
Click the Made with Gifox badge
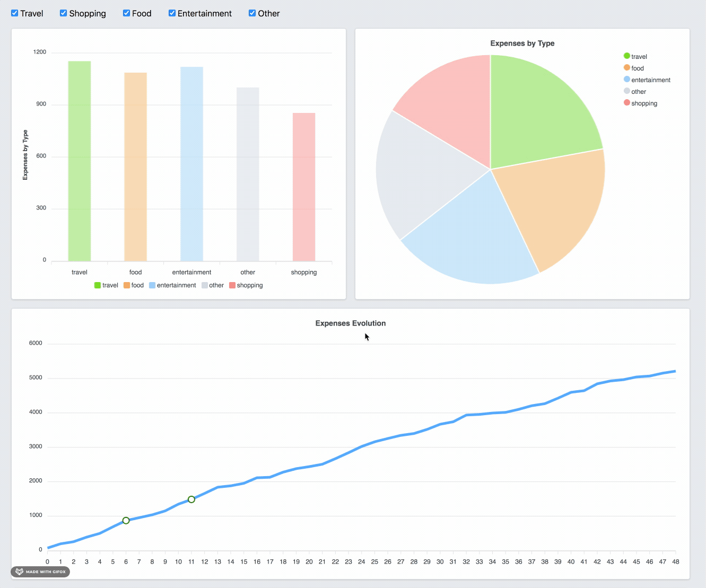(40, 572)
